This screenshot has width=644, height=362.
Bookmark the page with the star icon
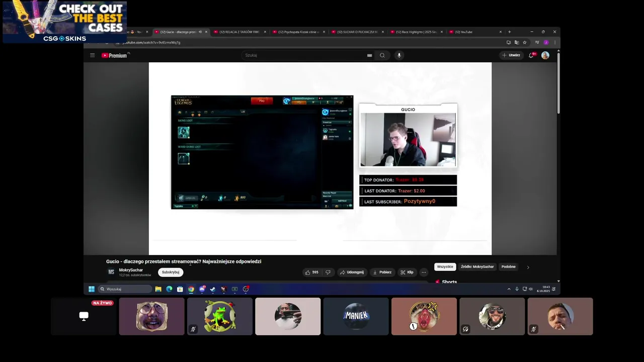coord(525,43)
